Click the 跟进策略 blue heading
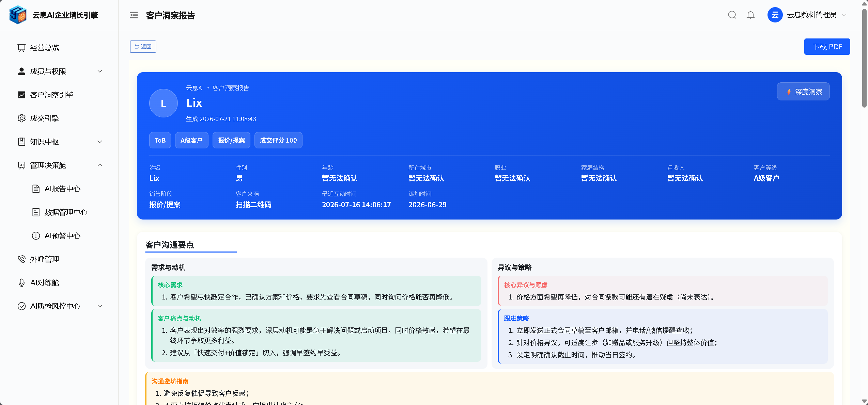This screenshot has width=868, height=405. click(516, 318)
